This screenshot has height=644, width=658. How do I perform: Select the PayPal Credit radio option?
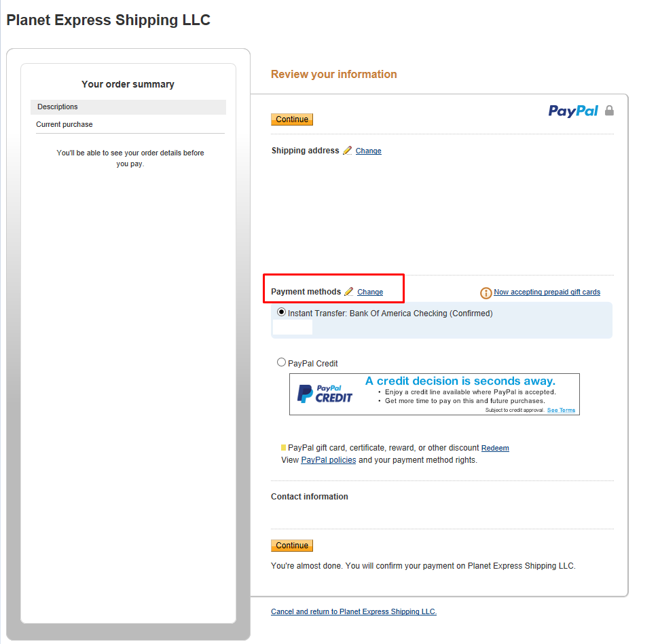(282, 362)
